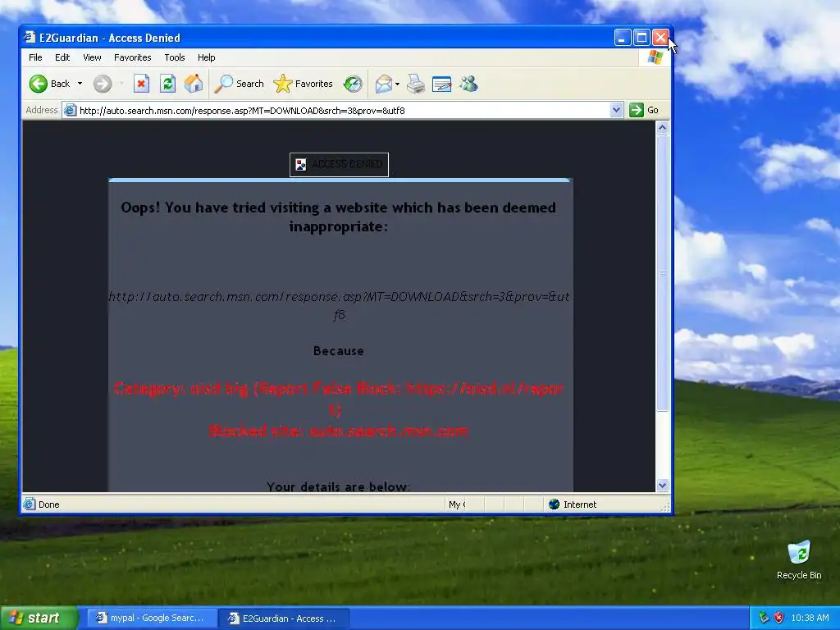Screen dimensions: 840x630
Task: Open the Edit menu
Action: 62,57
